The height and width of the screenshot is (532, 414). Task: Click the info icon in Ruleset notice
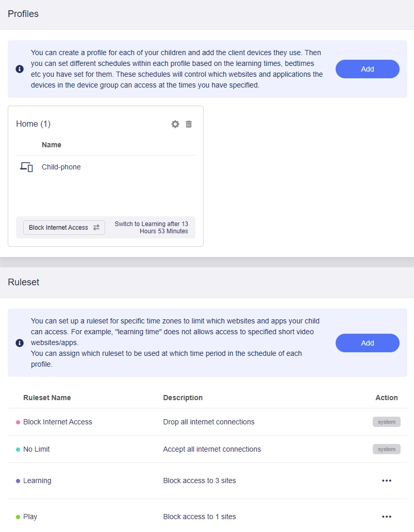point(20,342)
